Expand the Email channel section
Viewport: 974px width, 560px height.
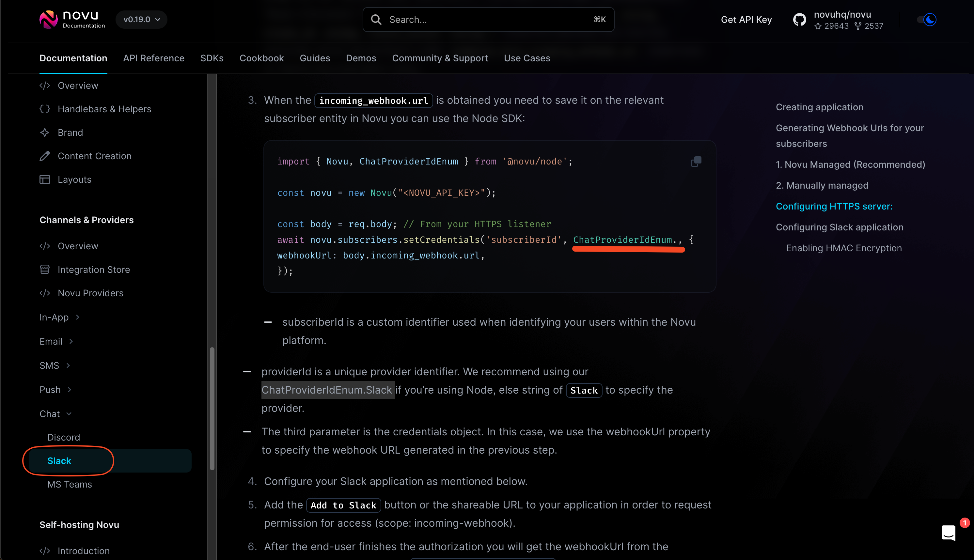tap(56, 341)
